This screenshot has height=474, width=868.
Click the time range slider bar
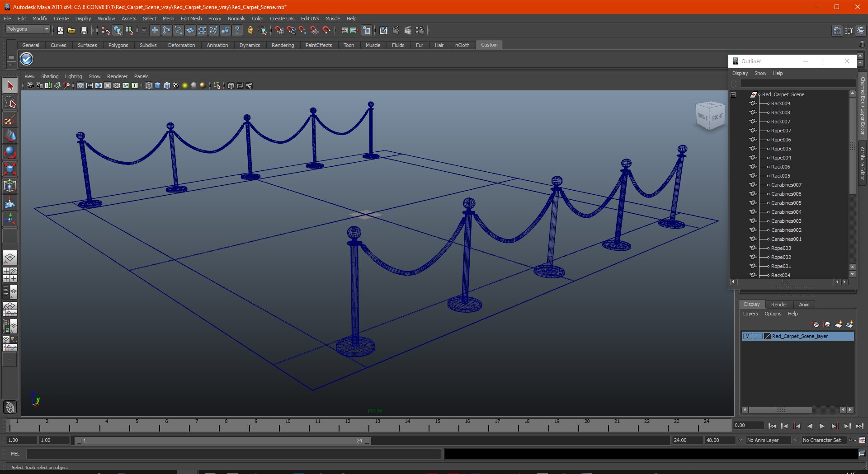(x=222, y=441)
